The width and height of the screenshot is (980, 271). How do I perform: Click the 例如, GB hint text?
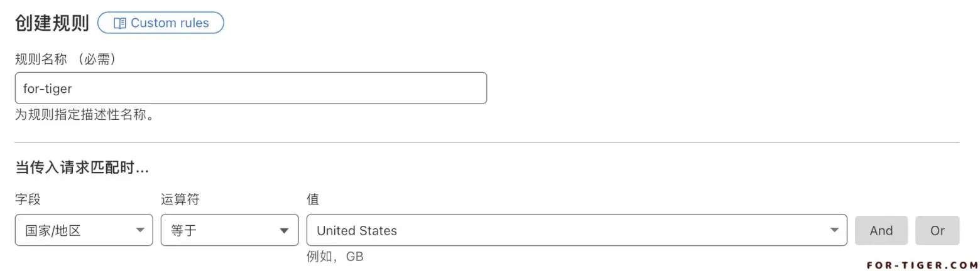tap(335, 257)
